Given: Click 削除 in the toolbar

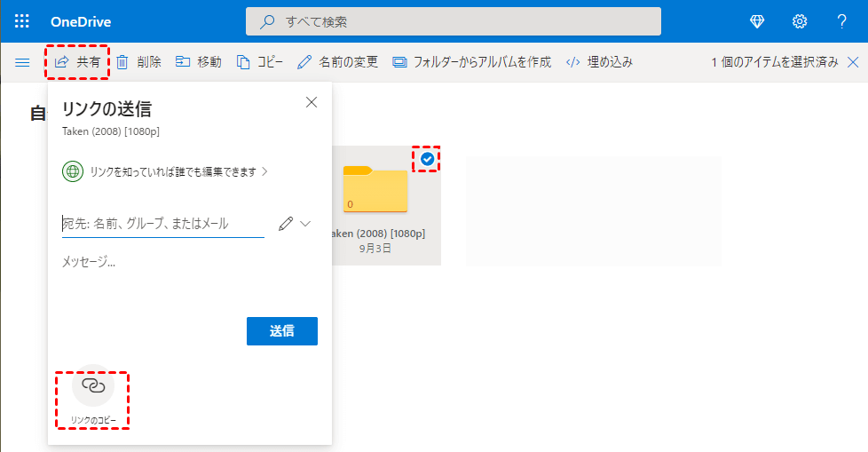Looking at the screenshot, I should 139,62.
